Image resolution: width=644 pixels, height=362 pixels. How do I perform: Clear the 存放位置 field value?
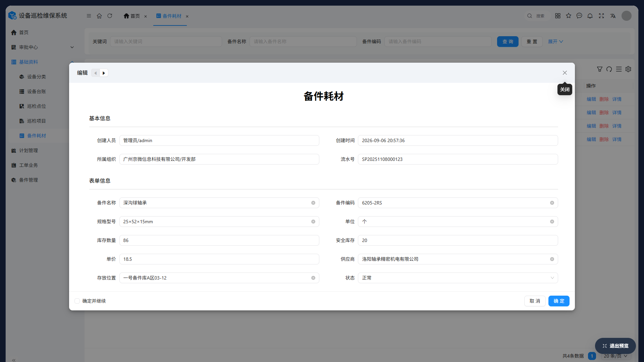[313, 278]
